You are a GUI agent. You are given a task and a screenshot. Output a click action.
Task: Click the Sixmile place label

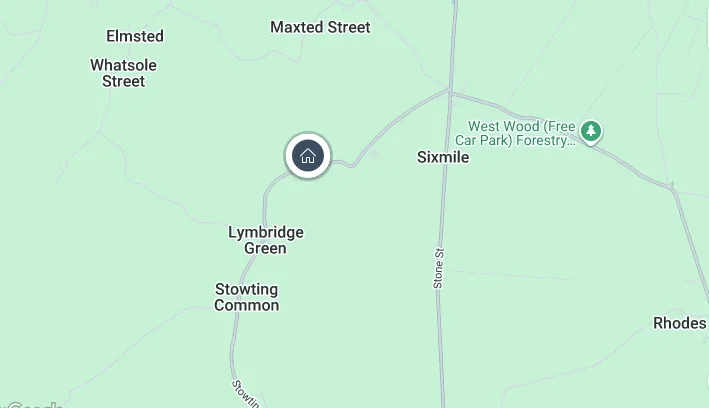click(443, 157)
